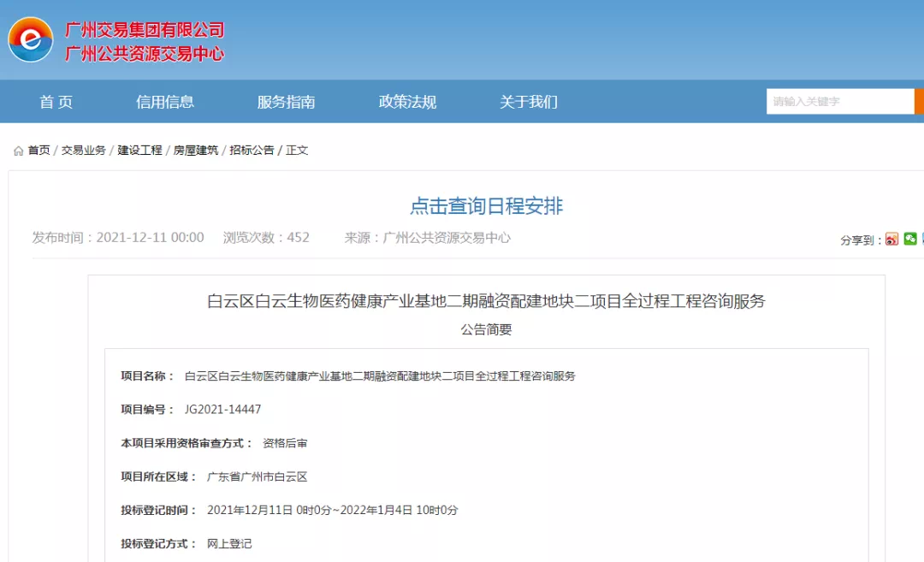Image resolution: width=924 pixels, height=562 pixels.
Task: Click the 网上登记 registration method value
Action: pos(229,544)
